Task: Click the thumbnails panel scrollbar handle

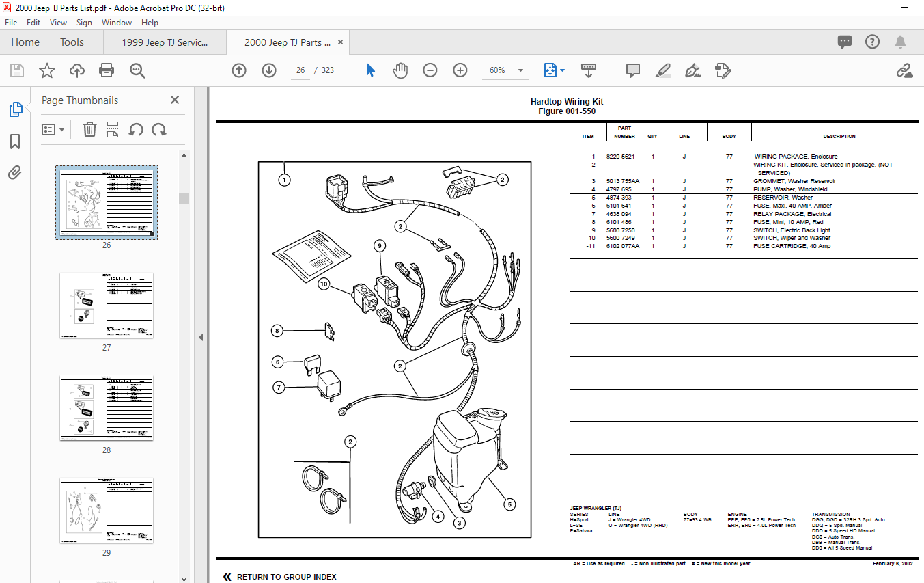Action: point(184,198)
